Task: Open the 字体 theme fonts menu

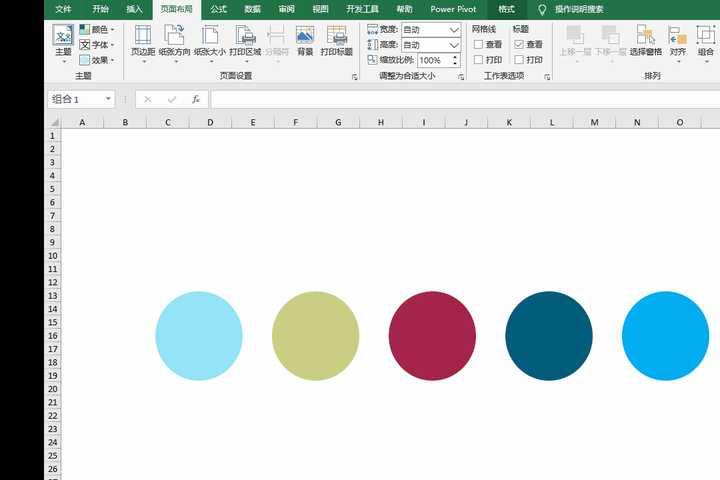Action: tap(96, 45)
